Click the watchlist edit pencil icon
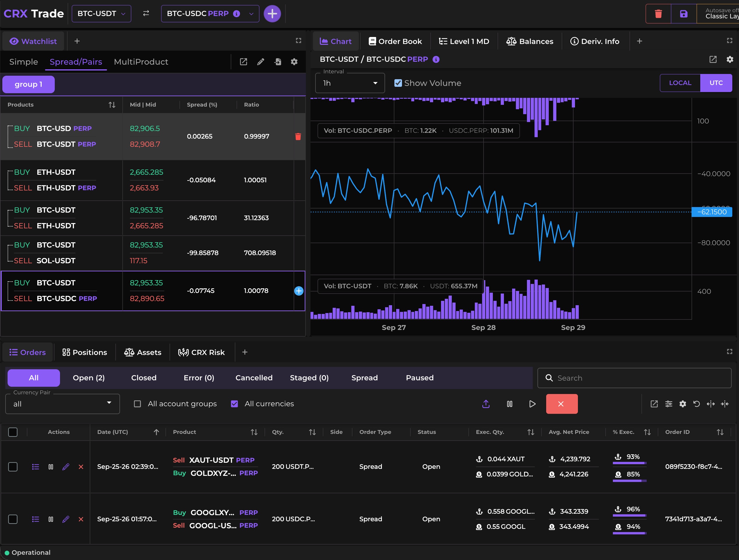This screenshot has width=739, height=560. (x=261, y=62)
